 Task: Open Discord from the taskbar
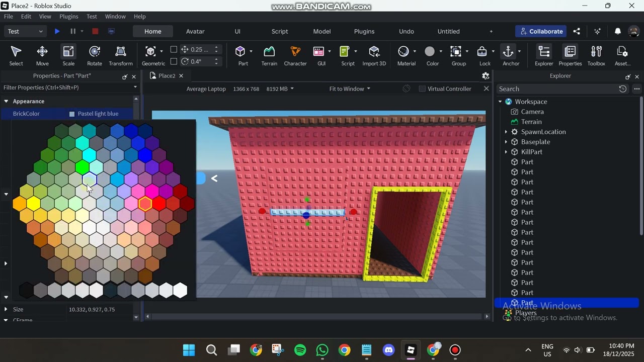tap(388, 350)
